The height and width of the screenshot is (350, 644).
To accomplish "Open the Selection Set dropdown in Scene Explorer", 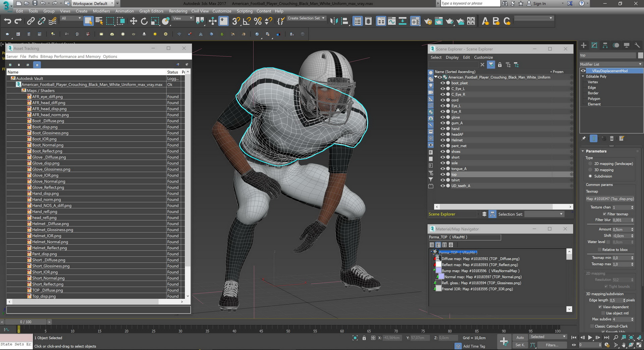I will click(544, 214).
